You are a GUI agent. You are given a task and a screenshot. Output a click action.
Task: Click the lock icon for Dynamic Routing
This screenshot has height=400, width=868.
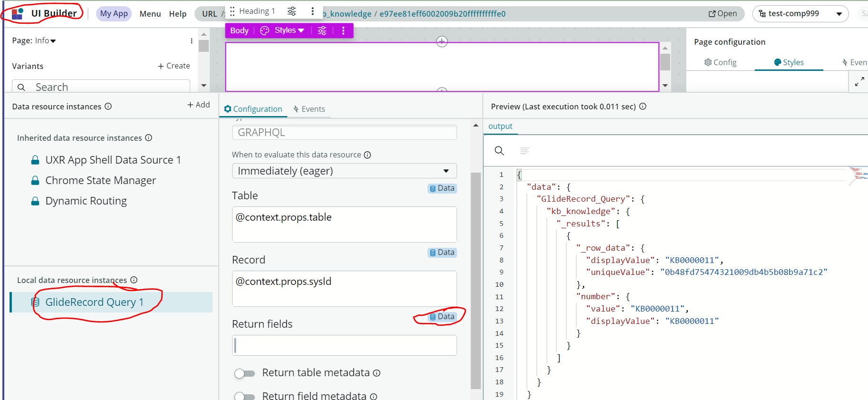35,201
